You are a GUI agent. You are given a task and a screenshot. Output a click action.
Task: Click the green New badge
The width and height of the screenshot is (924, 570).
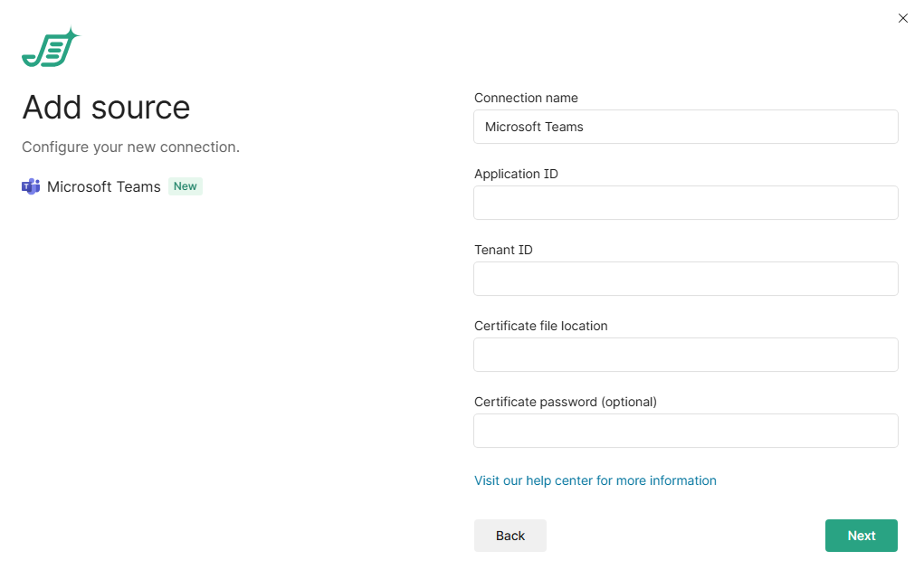(185, 186)
